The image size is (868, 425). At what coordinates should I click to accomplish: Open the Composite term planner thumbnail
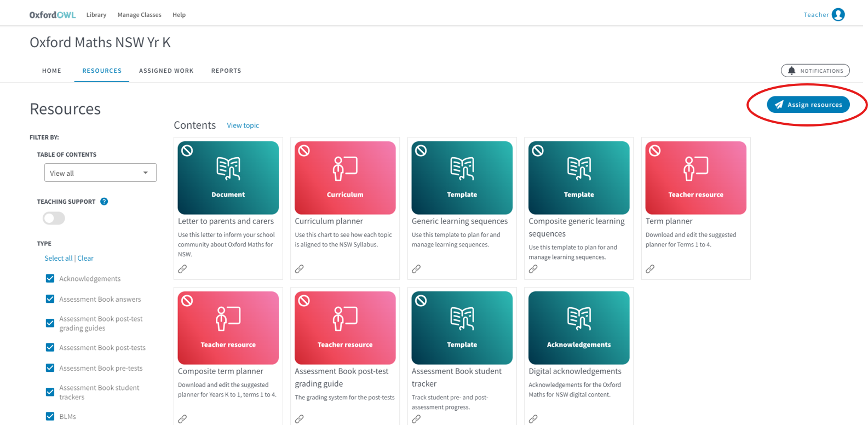(x=228, y=328)
